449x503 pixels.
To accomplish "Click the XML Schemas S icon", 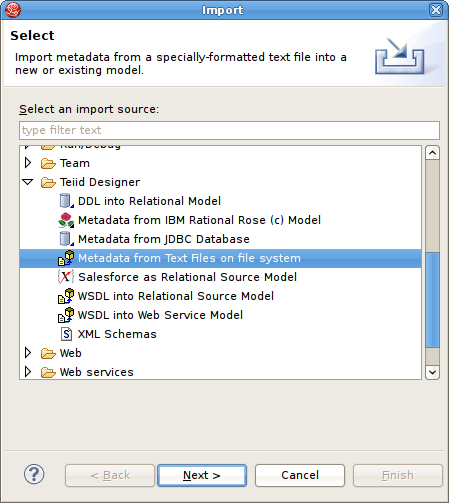I will tap(66, 334).
